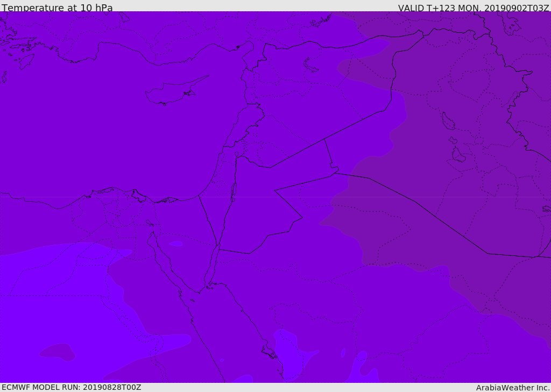Click Lake Tharthar outline in Iraq

click(x=448, y=121)
